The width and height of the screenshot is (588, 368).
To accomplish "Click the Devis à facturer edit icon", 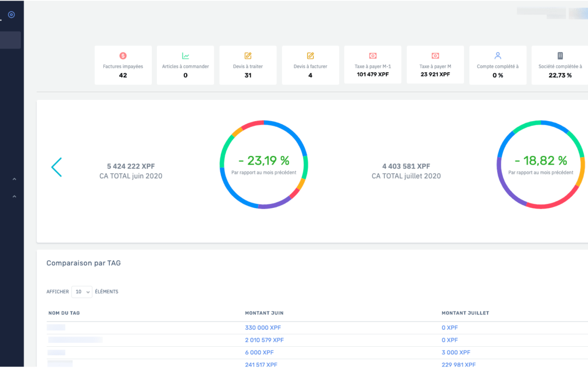I will [x=310, y=56].
